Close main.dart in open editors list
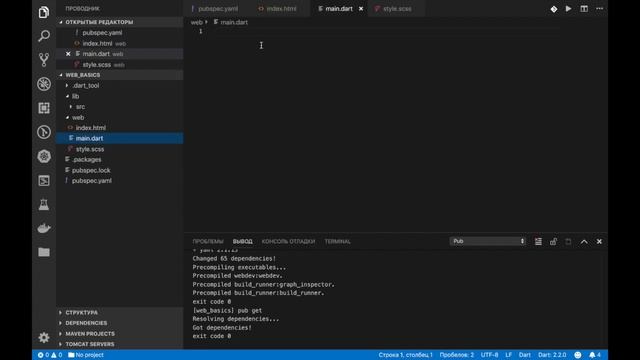 (68, 54)
